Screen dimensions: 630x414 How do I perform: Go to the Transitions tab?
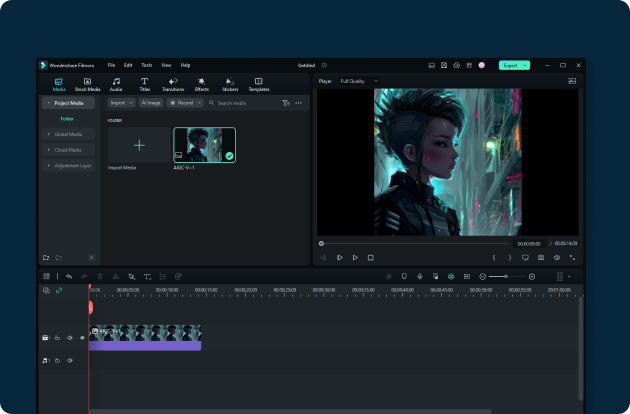[x=173, y=85]
